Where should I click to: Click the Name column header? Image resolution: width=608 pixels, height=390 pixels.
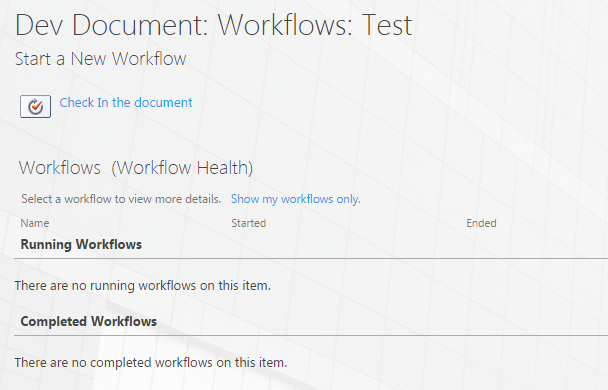pos(35,223)
